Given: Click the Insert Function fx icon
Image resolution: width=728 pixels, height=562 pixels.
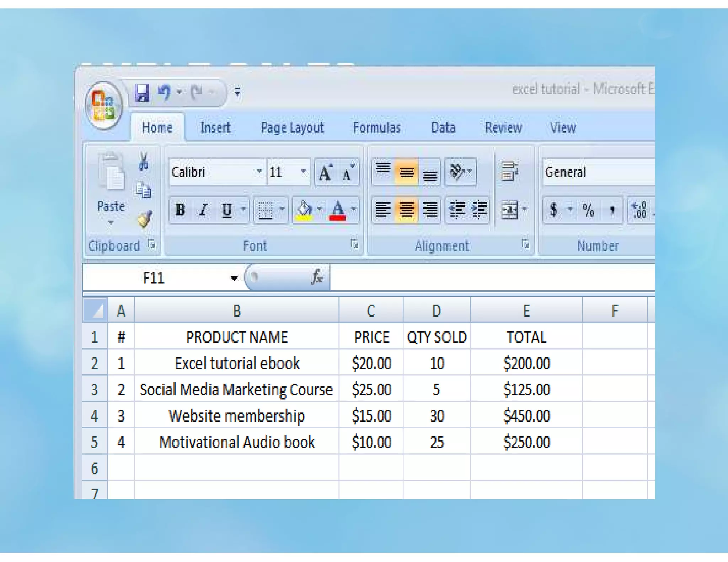Looking at the screenshot, I should pyautogui.click(x=317, y=277).
